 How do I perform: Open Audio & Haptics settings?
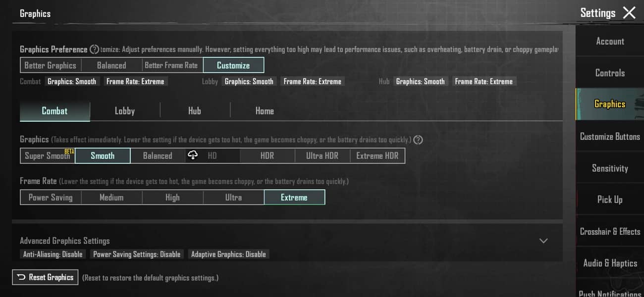(x=610, y=263)
